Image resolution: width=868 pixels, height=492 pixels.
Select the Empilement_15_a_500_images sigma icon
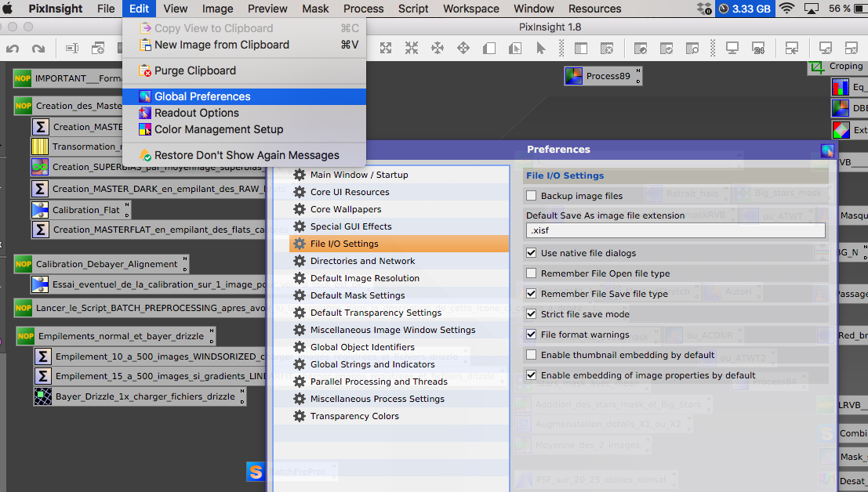coord(42,376)
